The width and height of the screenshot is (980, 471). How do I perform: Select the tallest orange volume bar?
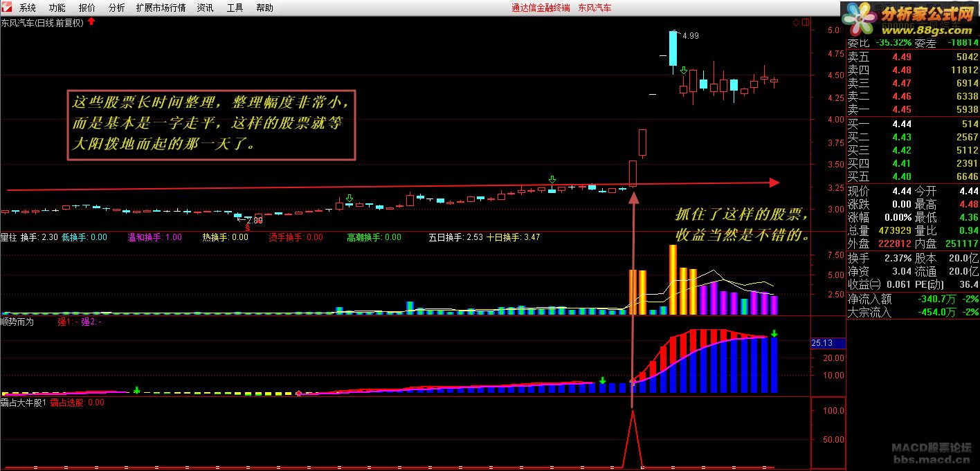coord(673,279)
